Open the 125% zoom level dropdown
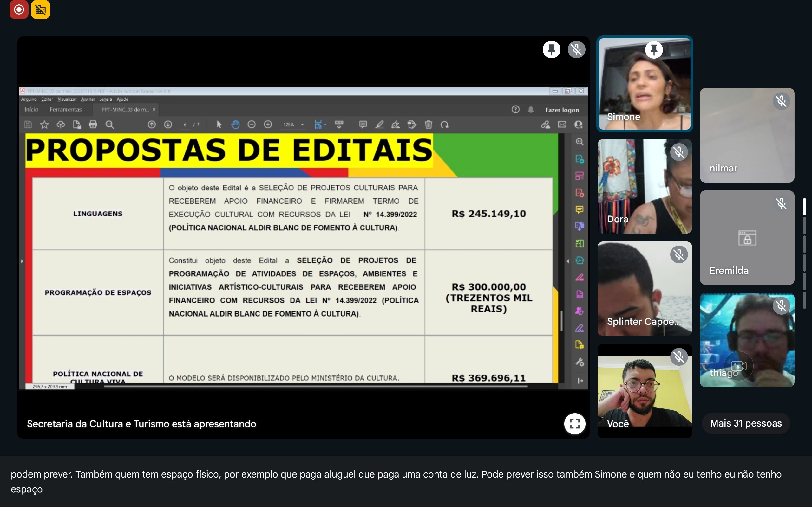Viewport: 812px width, 507px height. tap(302, 125)
